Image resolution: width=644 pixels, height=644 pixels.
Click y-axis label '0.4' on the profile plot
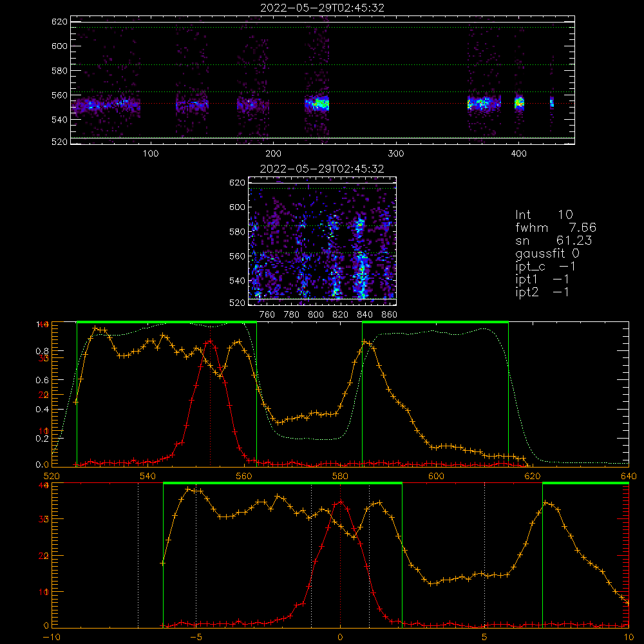pyautogui.click(x=42, y=410)
